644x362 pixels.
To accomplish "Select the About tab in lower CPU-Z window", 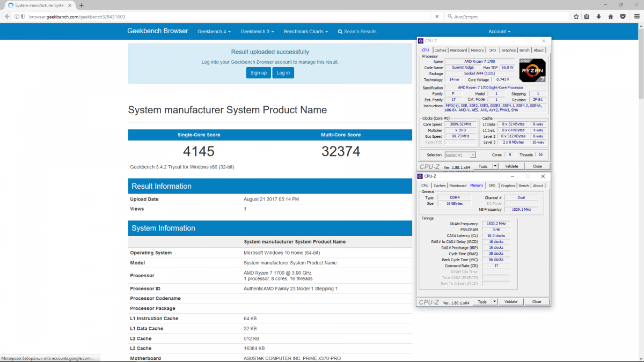I will tap(538, 186).
